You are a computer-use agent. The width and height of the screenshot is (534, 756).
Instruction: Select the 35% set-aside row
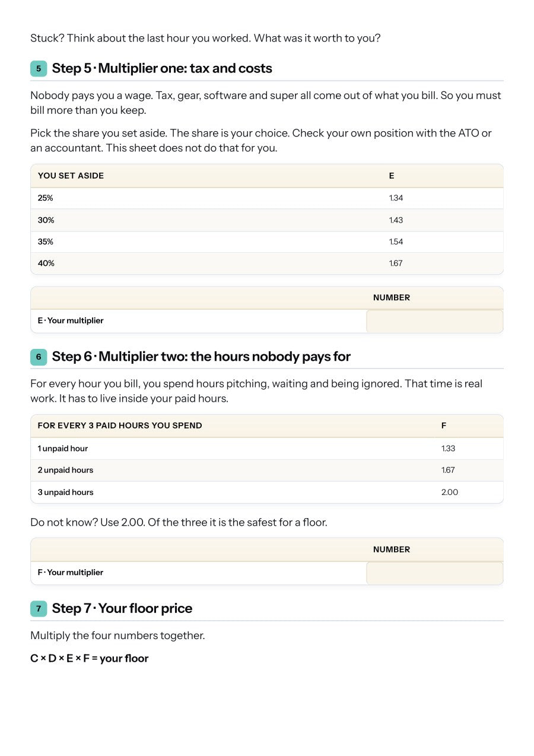267,242
